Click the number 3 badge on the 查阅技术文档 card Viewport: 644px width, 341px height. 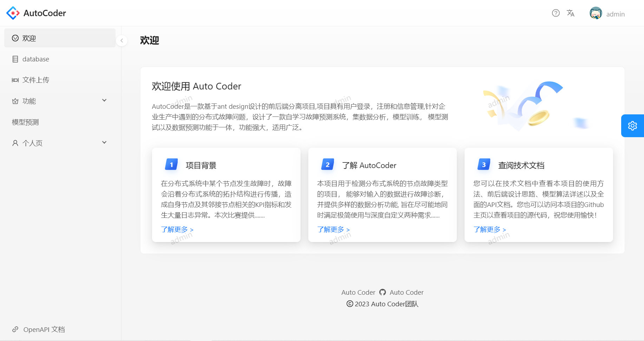(x=484, y=164)
